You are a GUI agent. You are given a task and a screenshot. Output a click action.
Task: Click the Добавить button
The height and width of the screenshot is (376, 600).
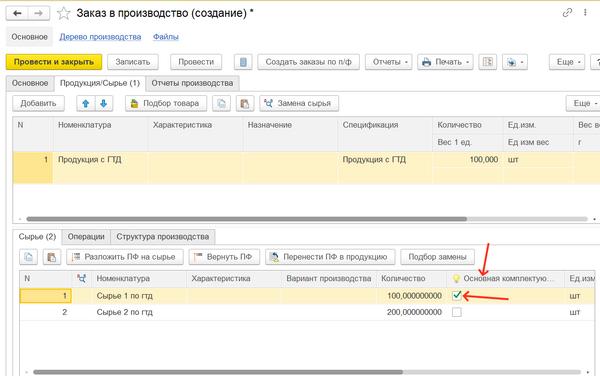(x=38, y=103)
